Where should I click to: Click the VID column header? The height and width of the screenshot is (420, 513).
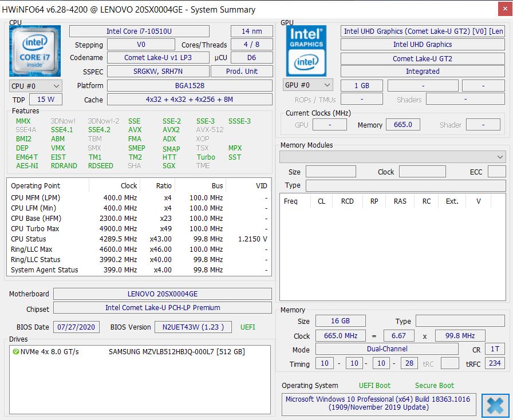coord(262,186)
